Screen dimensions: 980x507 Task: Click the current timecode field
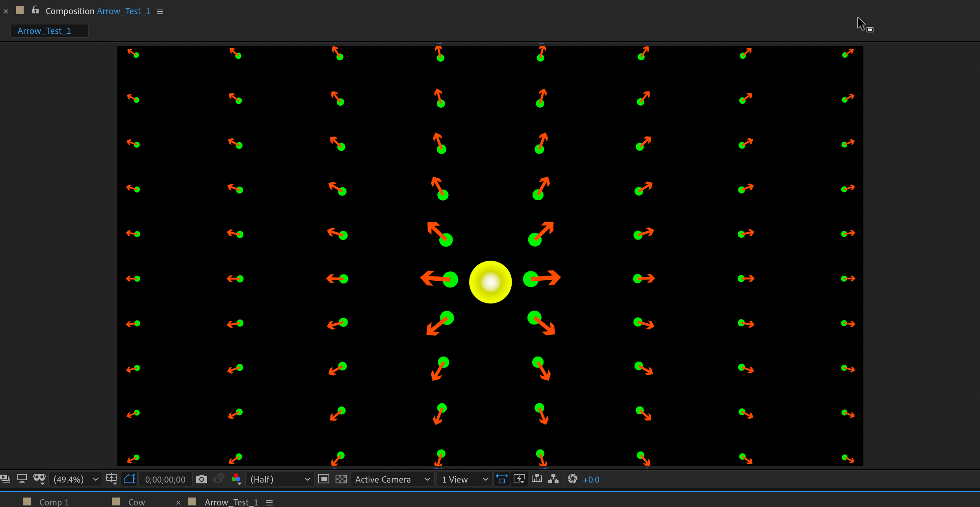[165, 479]
